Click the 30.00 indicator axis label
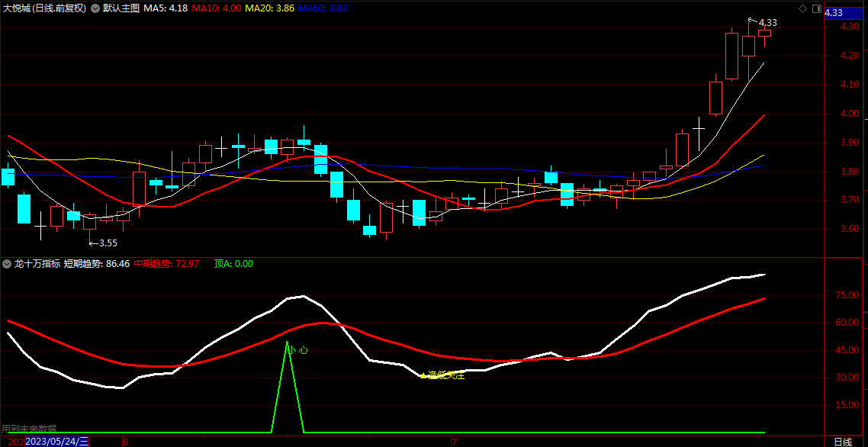Viewport: 868px width, 447px height. (x=845, y=378)
